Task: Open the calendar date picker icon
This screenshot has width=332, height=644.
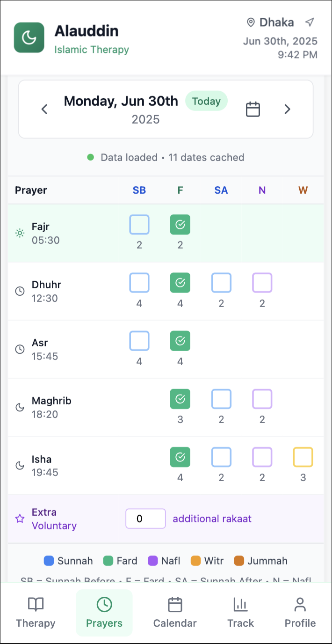Action: [253, 109]
